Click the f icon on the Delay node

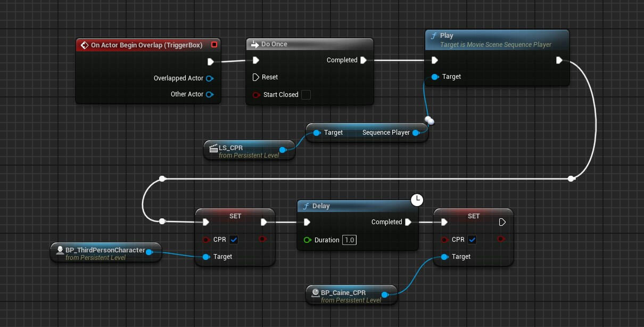307,206
